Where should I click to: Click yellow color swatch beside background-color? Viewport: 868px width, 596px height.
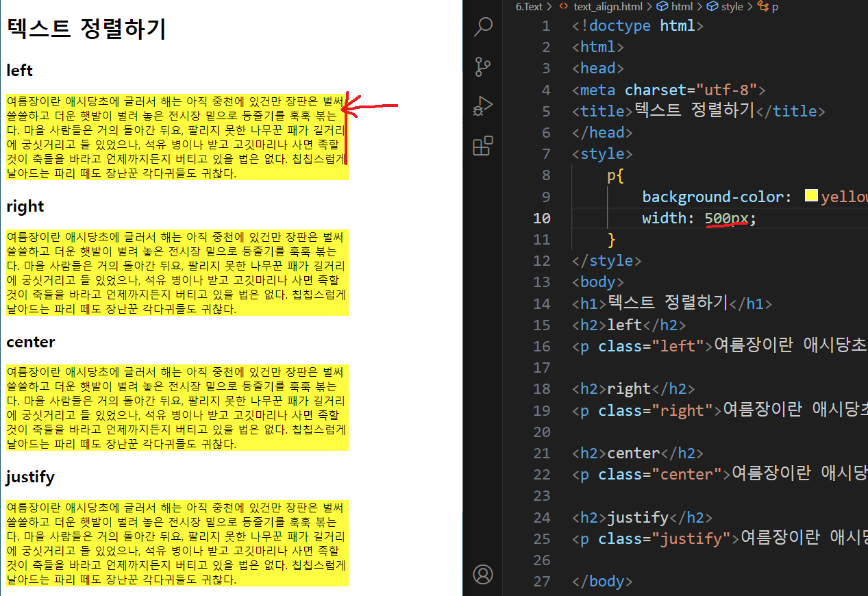810,197
